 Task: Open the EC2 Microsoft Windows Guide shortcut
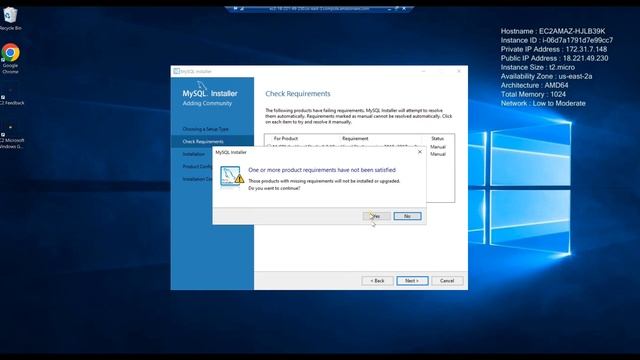pos(11,137)
